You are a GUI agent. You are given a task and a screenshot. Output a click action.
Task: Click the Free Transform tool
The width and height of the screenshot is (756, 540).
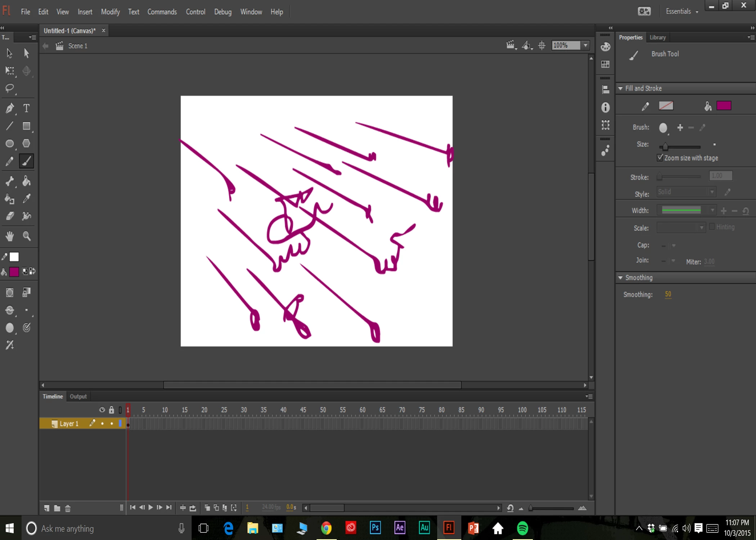point(10,71)
